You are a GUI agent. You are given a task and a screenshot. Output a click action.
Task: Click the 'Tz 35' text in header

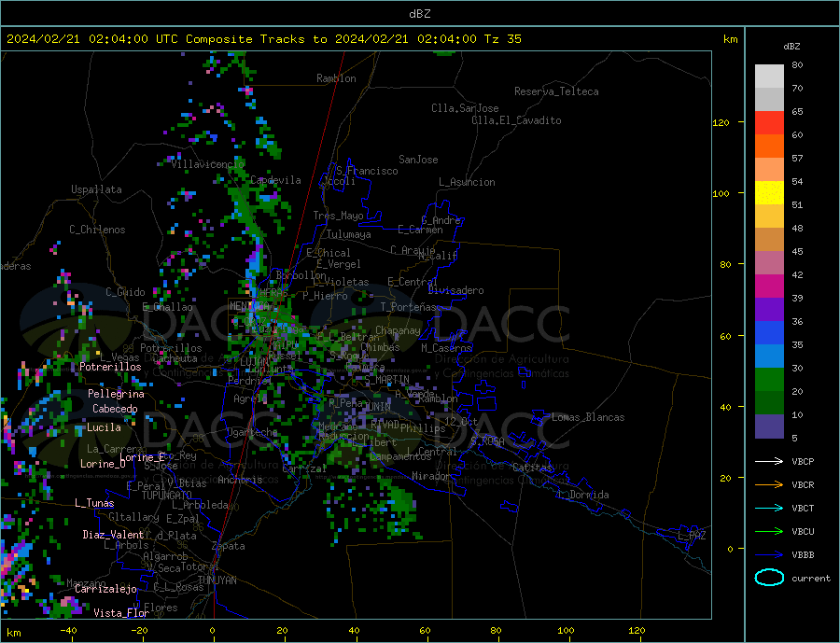(x=502, y=39)
